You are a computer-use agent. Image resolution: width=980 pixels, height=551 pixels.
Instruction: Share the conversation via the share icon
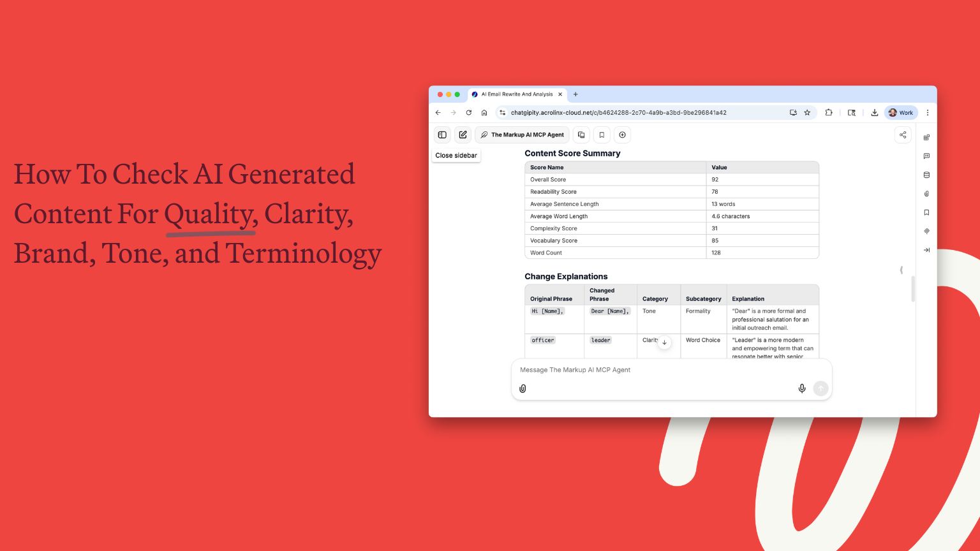[903, 135]
